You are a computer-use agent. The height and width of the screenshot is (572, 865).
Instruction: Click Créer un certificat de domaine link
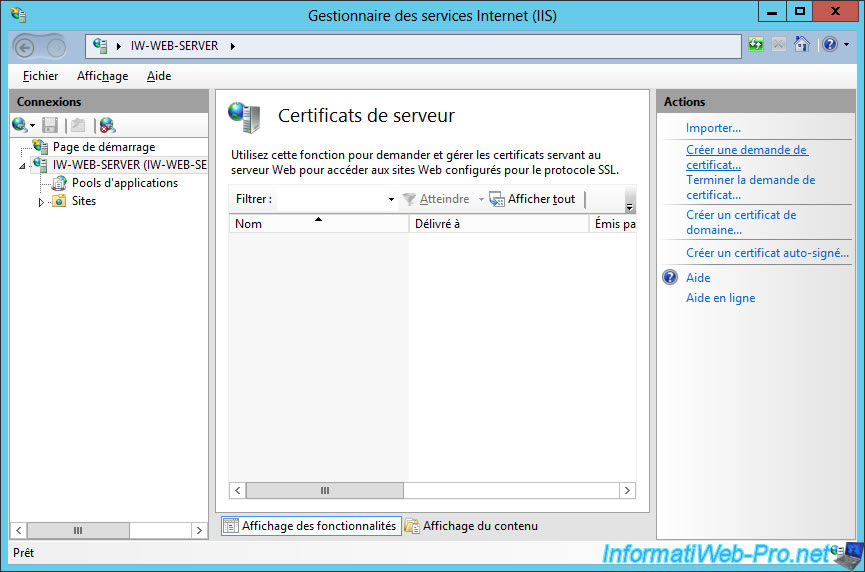pos(741,222)
